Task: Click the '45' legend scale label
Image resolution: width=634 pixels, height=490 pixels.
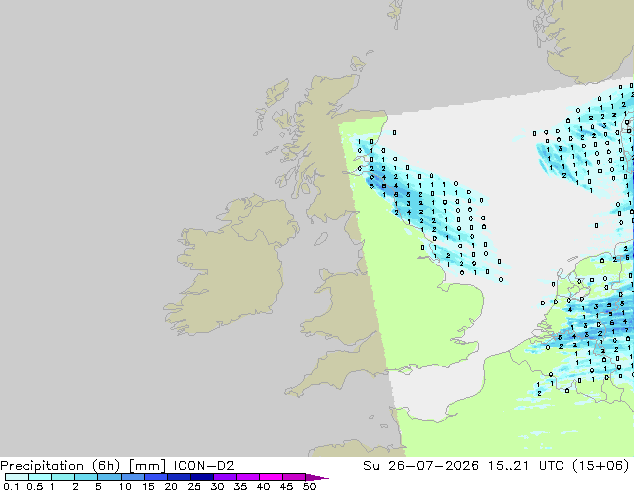Action: pos(286,486)
